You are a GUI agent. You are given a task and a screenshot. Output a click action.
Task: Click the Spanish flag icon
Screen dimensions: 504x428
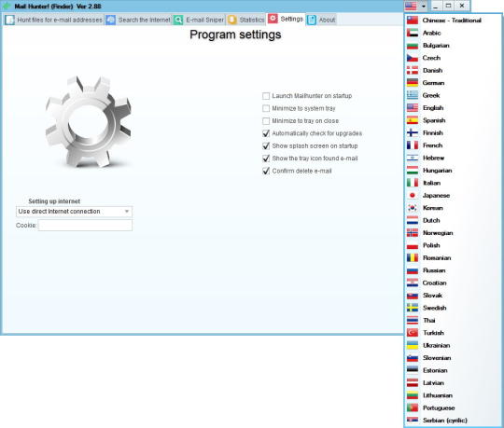click(x=413, y=120)
